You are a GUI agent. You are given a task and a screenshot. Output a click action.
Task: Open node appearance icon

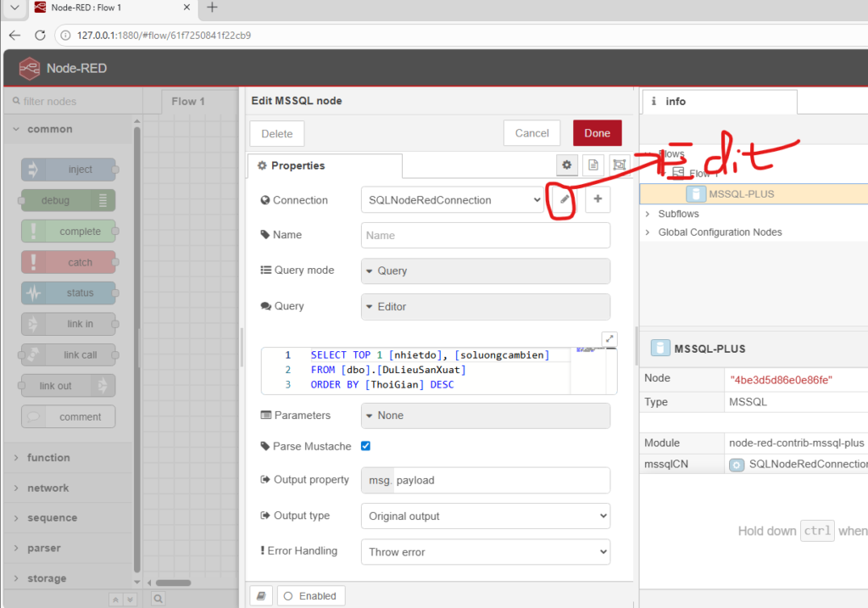[x=620, y=165]
